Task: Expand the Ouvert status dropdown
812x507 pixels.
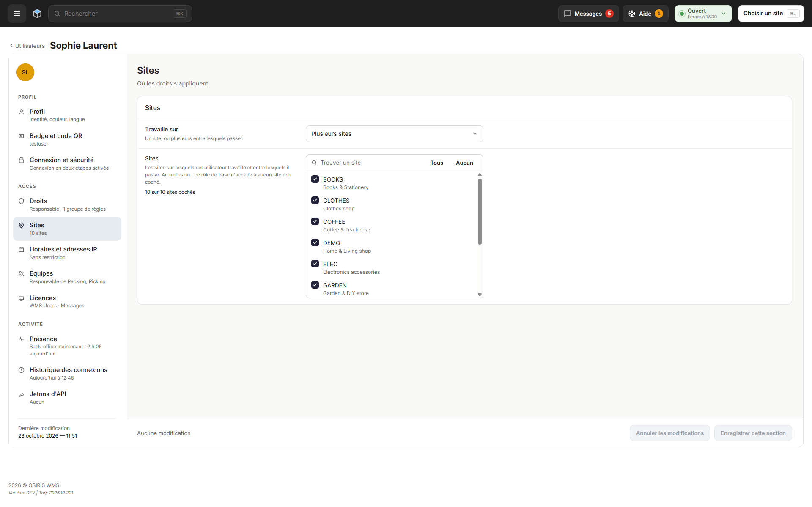Action: pyautogui.click(x=703, y=14)
